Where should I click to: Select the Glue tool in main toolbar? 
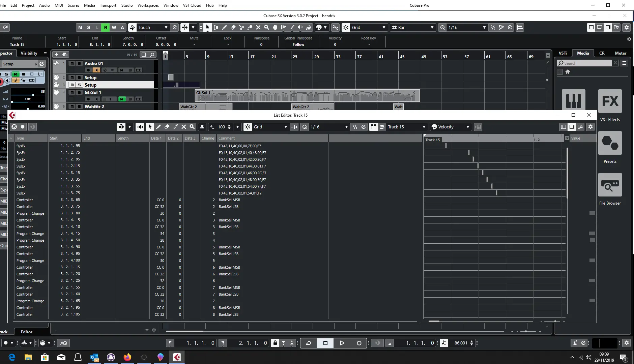(250, 28)
